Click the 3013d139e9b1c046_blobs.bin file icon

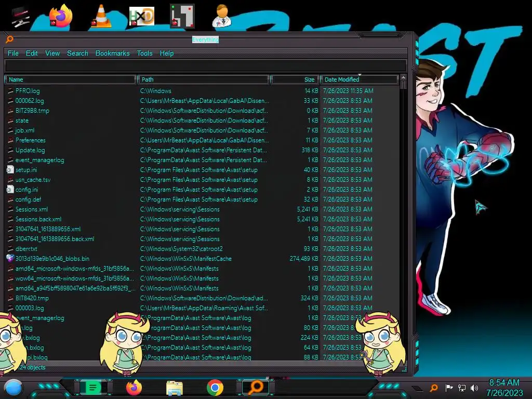10,258
